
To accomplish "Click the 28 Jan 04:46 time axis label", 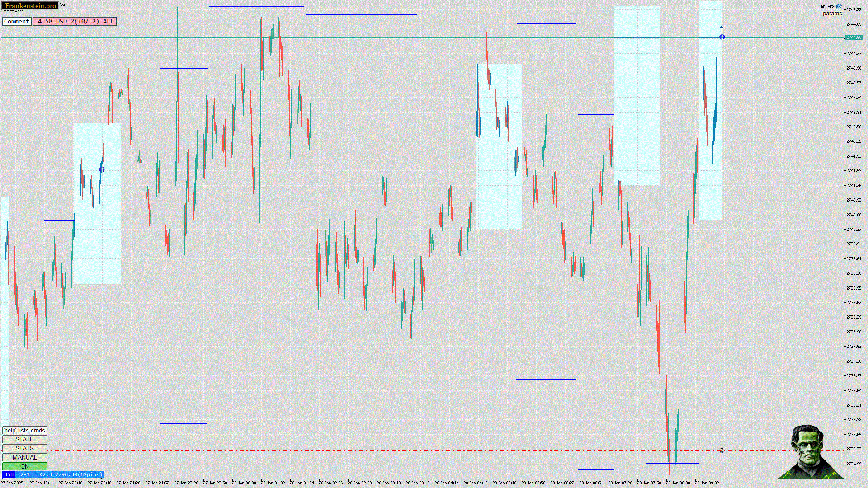I will tap(475, 483).
